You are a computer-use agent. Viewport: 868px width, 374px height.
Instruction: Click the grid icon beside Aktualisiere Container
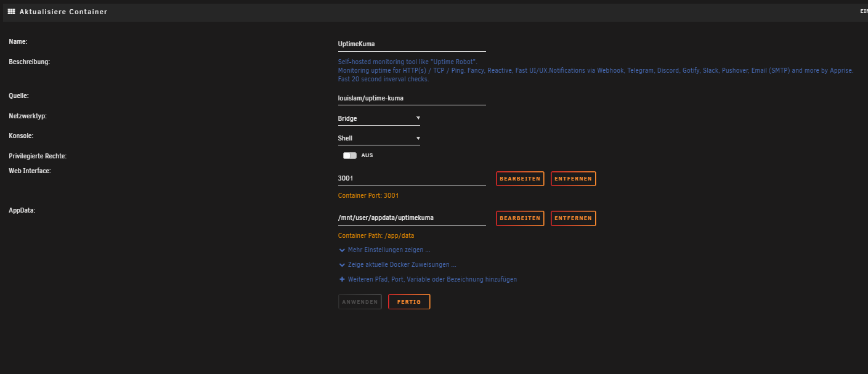coord(11,11)
